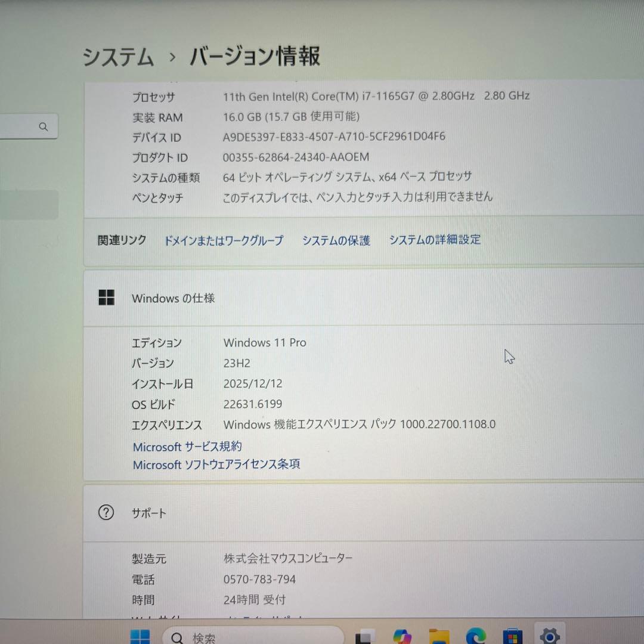Click the Settings sidebar search box
Screen dimensions: 644x644
[27, 126]
